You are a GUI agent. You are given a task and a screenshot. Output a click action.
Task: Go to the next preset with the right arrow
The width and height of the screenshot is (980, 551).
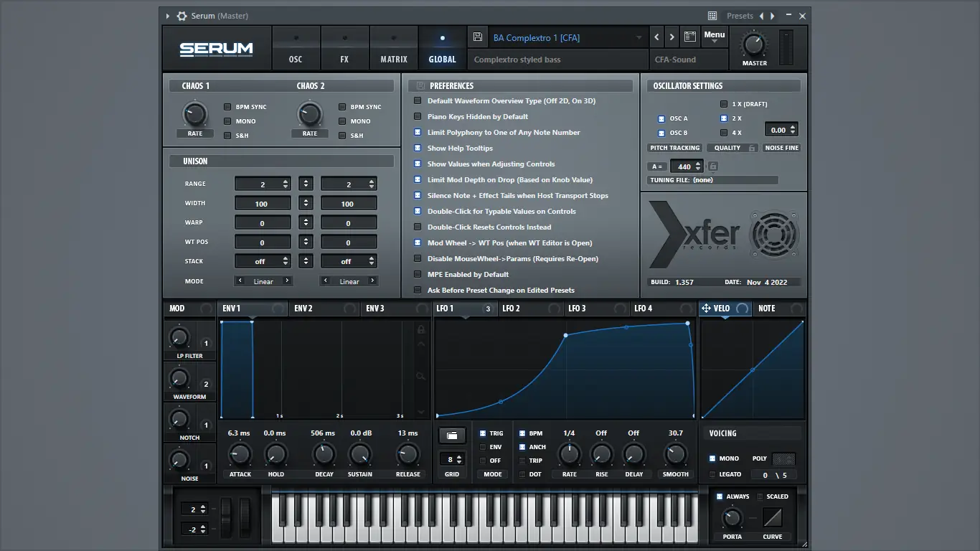[672, 37]
